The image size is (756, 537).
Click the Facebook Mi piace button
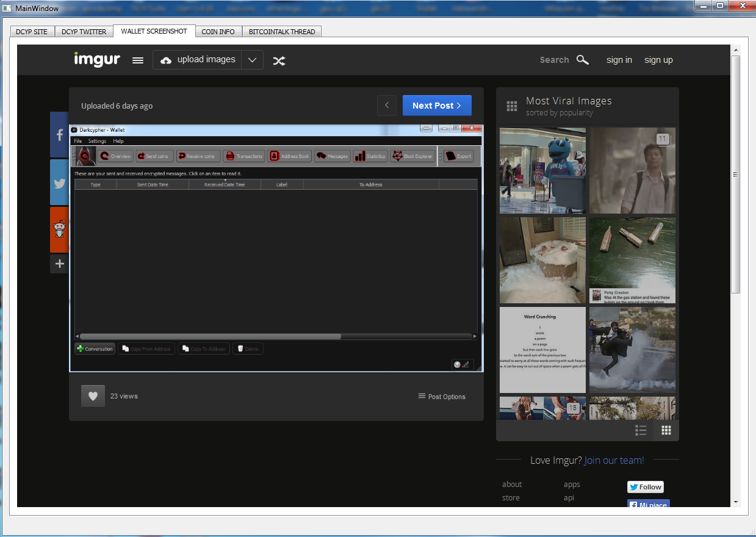(649, 503)
